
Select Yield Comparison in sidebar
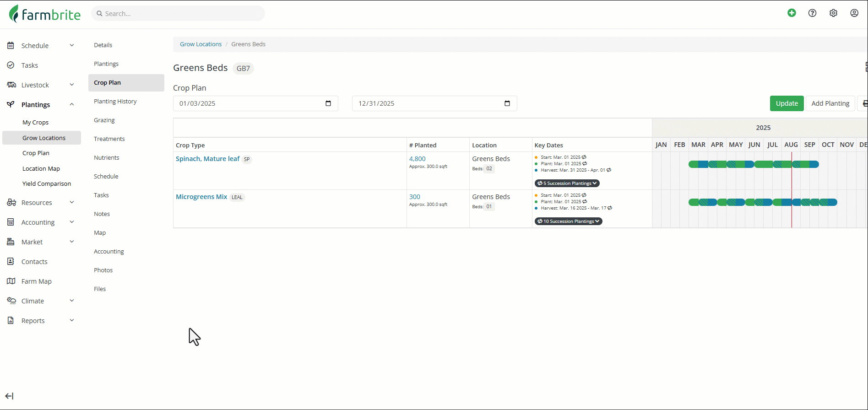point(47,183)
